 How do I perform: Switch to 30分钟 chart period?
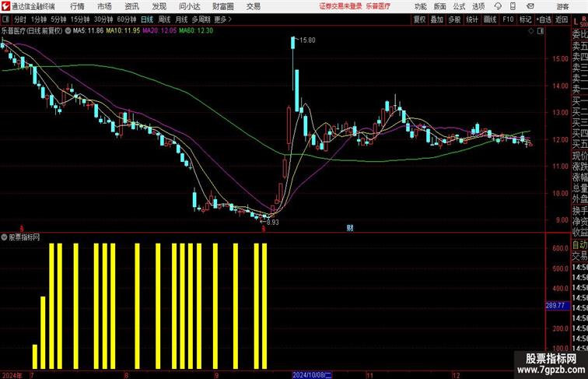point(103,19)
